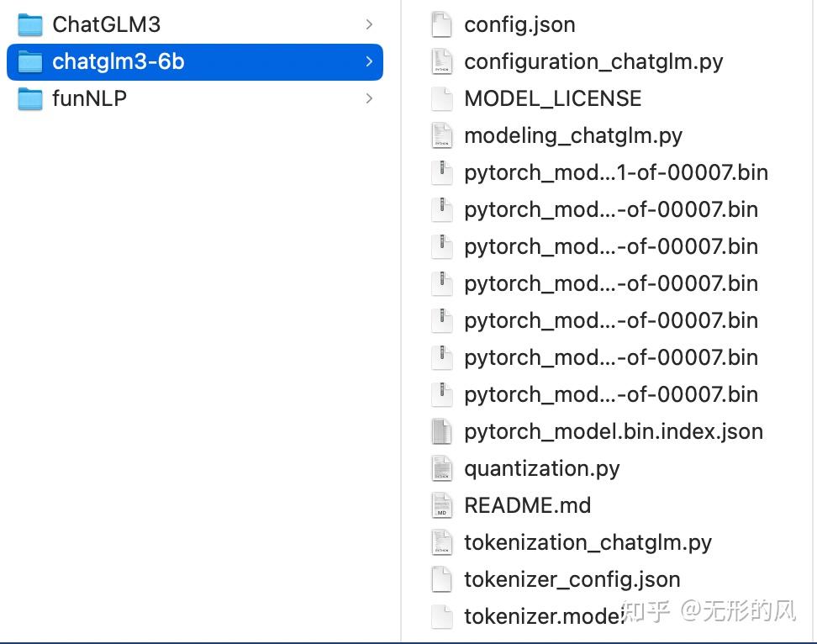
Task: Select the tokenization_chatglm.py file name
Action: [588, 543]
